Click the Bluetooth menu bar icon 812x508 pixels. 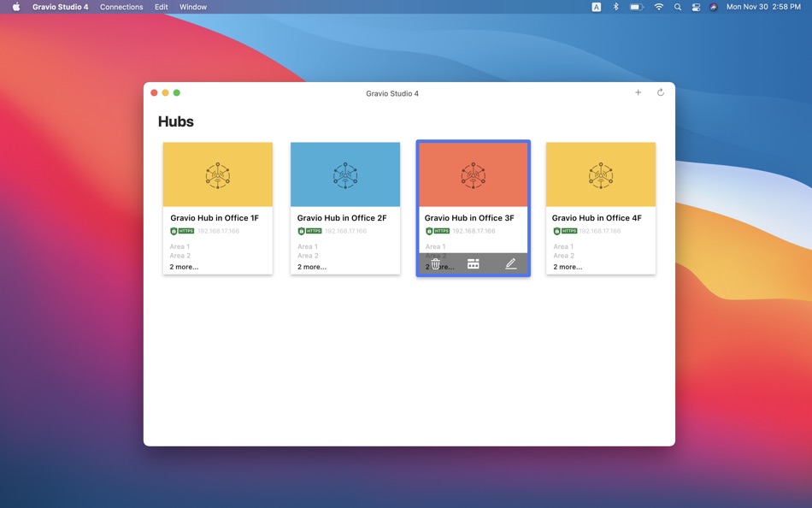[615, 7]
